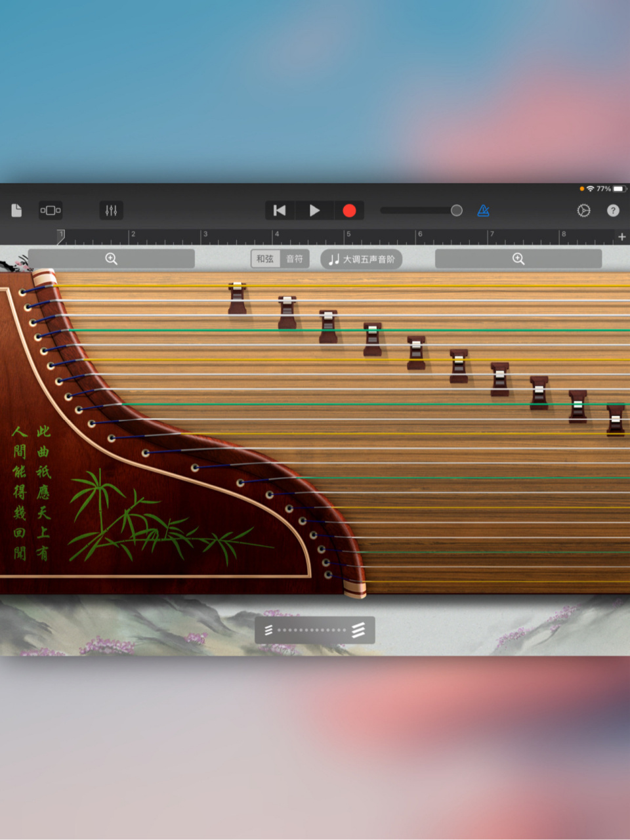
Task: Click bar 4 on timeline ruler
Action: pos(276,234)
